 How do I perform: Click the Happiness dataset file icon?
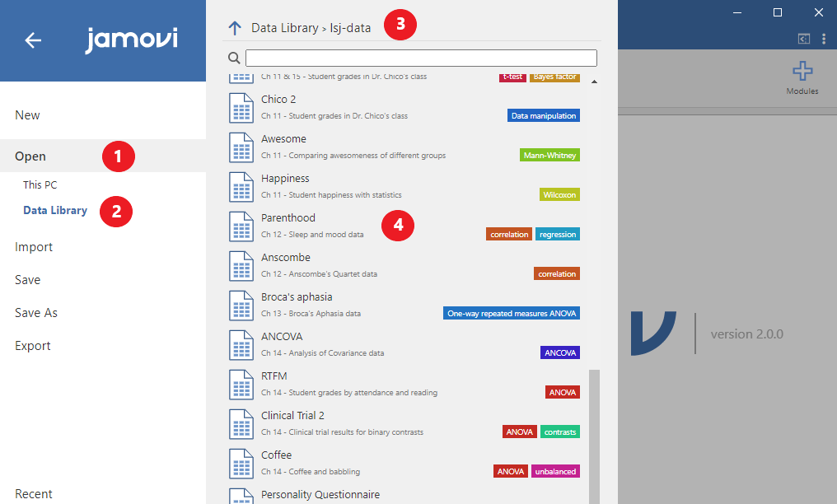coord(241,187)
